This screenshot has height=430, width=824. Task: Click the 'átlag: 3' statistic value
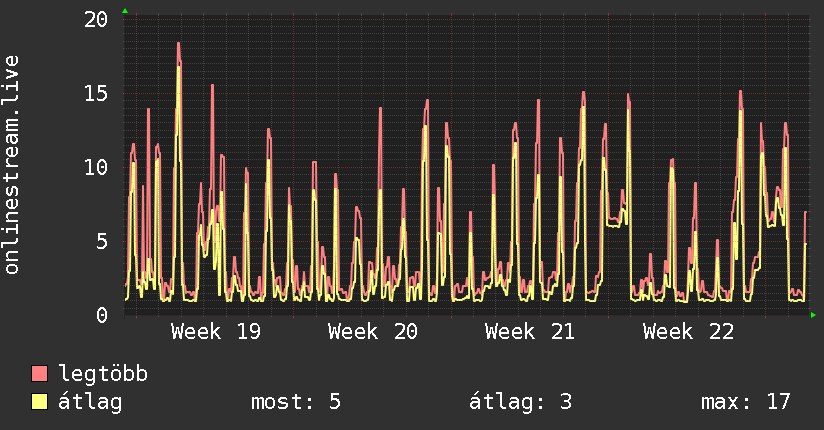pyautogui.click(x=520, y=402)
